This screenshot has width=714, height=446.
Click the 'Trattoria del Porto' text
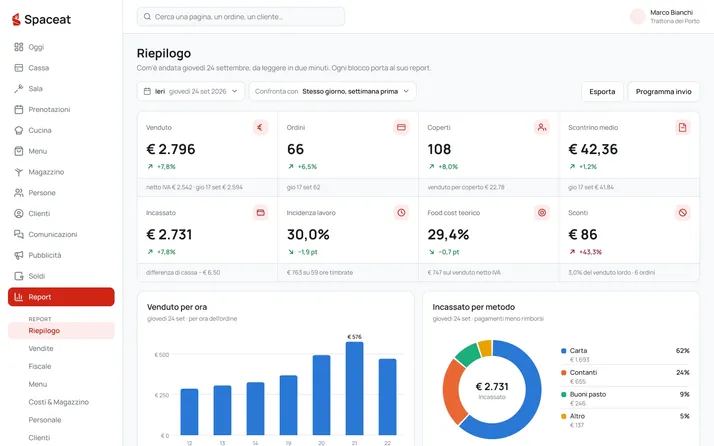(675, 21)
